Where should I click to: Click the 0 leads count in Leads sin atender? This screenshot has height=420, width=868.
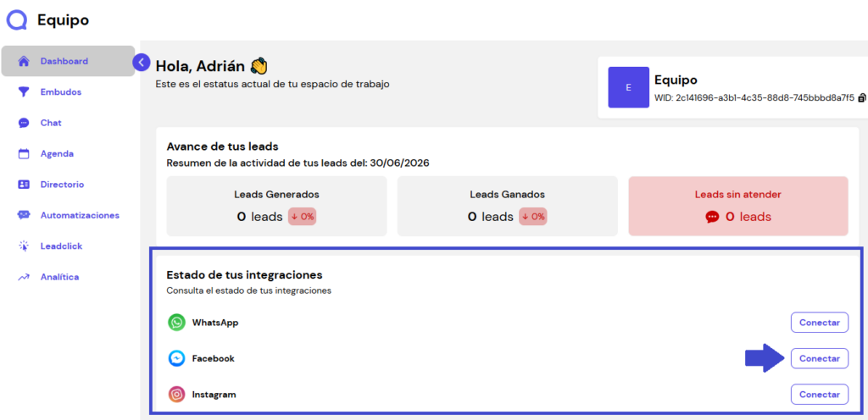pos(748,217)
